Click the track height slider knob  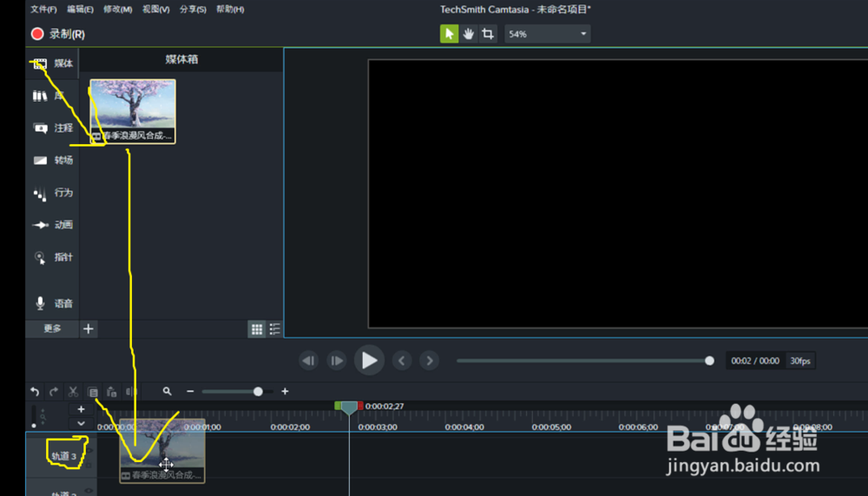[34, 426]
